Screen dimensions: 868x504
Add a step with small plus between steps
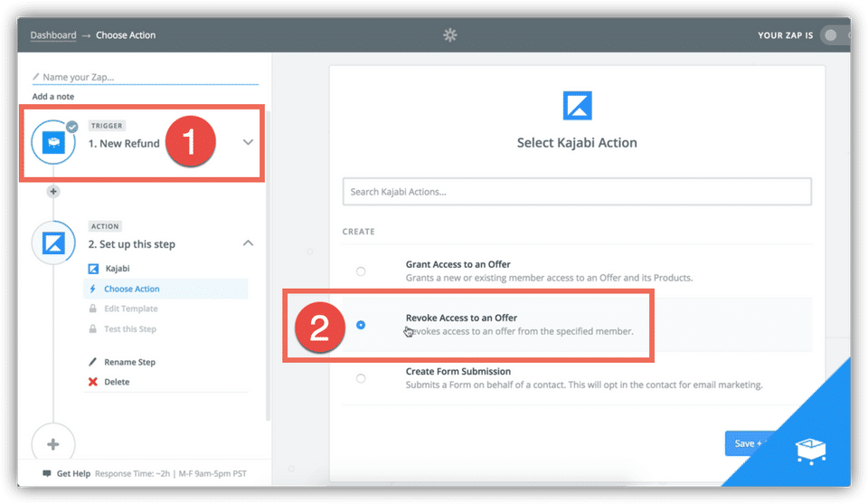click(53, 192)
